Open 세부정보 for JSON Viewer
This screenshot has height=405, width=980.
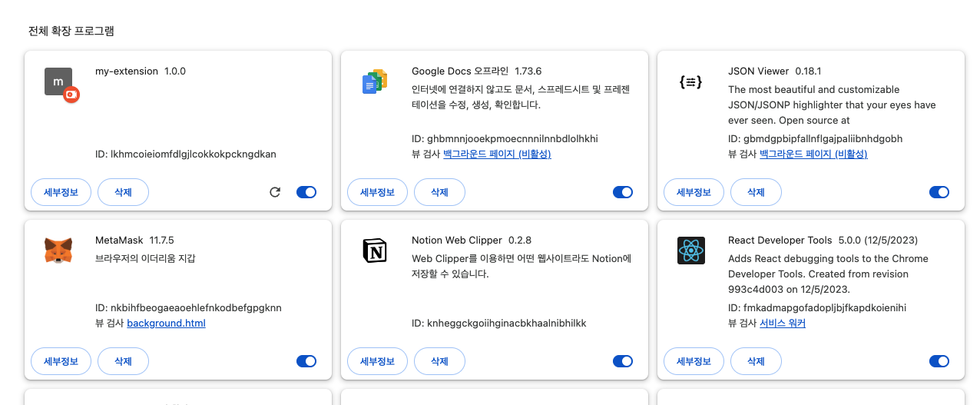point(694,192)
